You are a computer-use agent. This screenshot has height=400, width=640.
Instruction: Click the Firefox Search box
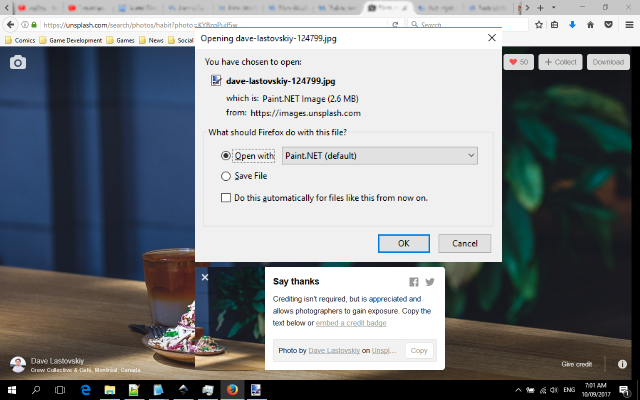[x=469, y=25]
